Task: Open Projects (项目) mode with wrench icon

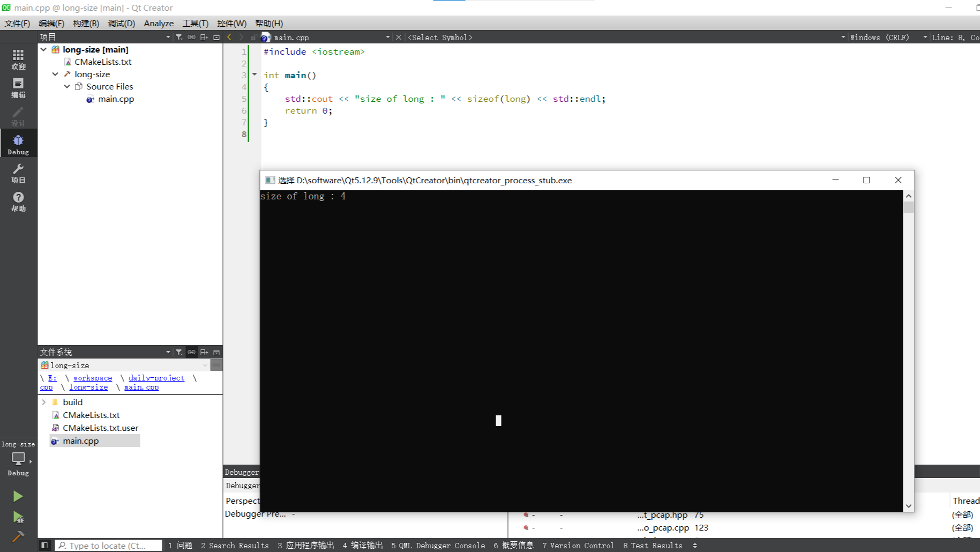Action: pos(18,173)
